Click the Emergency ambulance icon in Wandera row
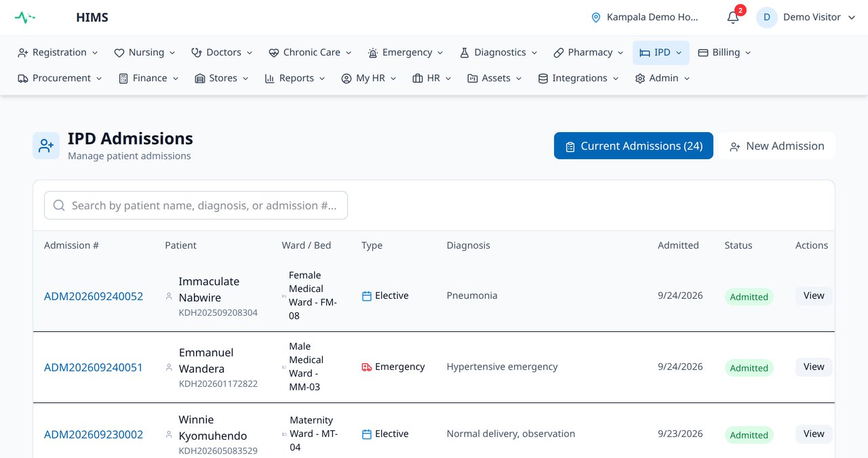Viewport: 868px width, 458px height. click(367, 367)
